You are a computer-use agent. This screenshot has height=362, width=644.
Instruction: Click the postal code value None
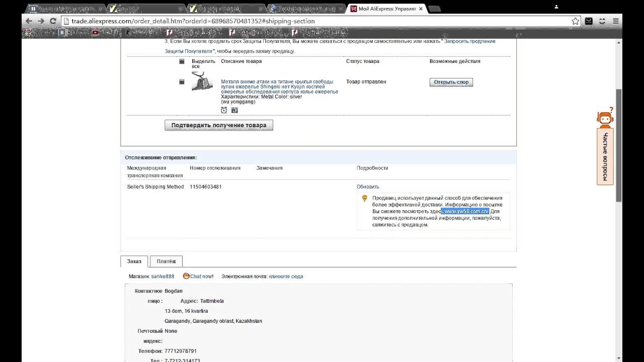[x=171, y=331]
